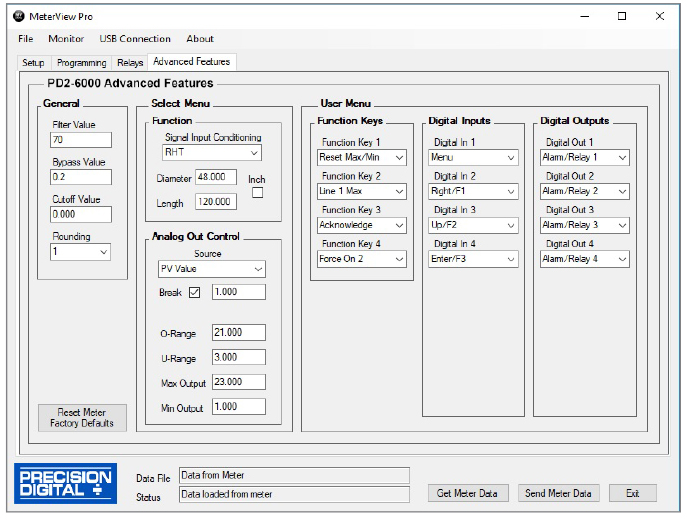The width and height of the screenshot is (692, 524).
Task: Click Reset Meter Factory Defaults button
Action: (x=82, y=418)
